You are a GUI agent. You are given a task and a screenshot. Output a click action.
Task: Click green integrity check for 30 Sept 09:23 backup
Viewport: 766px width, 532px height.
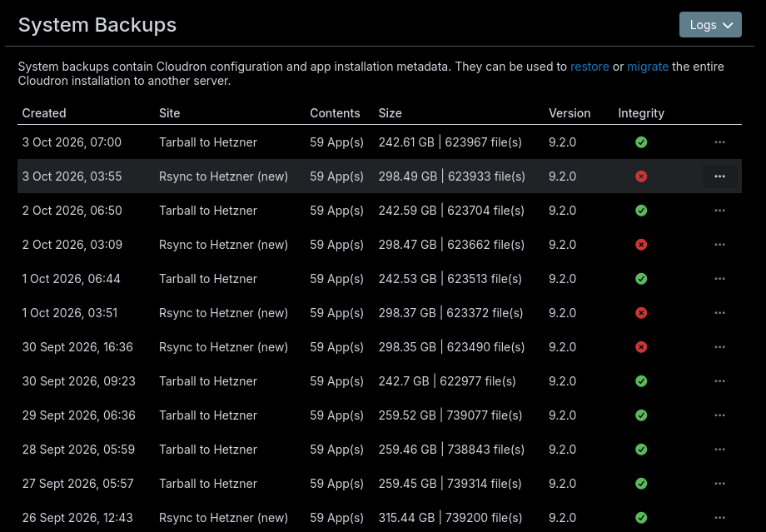(x=641, y=381)
